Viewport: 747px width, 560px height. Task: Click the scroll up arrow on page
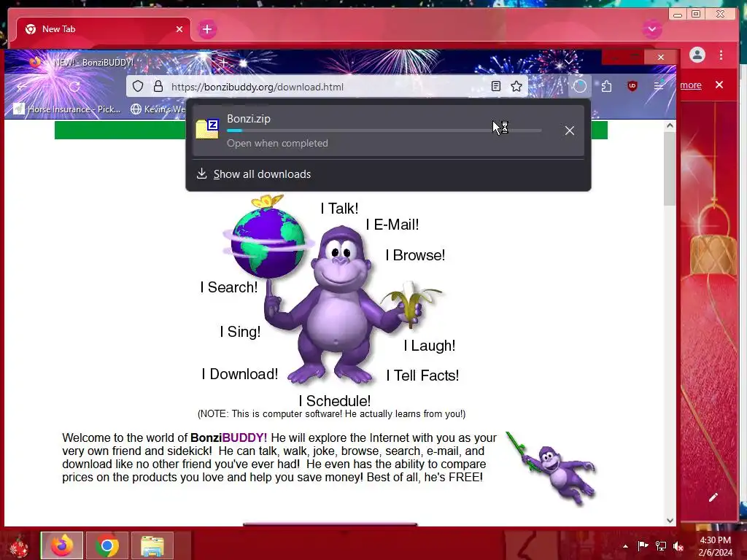click(670, 125)
